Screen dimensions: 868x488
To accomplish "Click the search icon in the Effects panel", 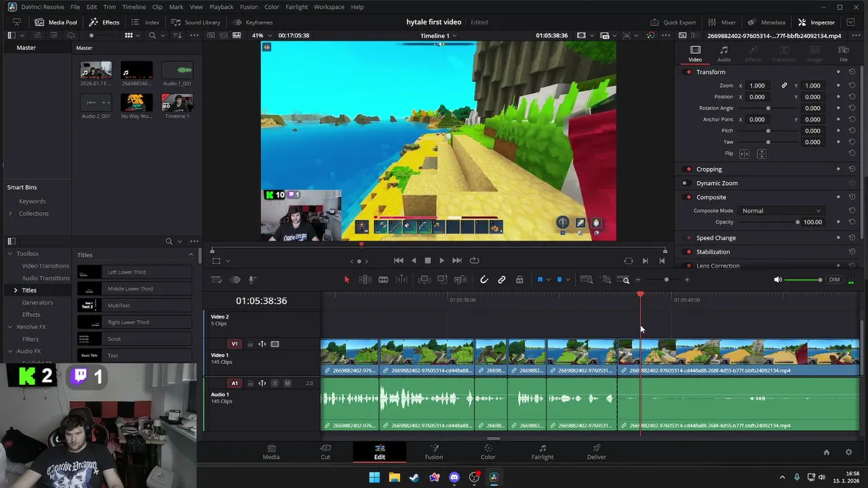I will 169,241.
